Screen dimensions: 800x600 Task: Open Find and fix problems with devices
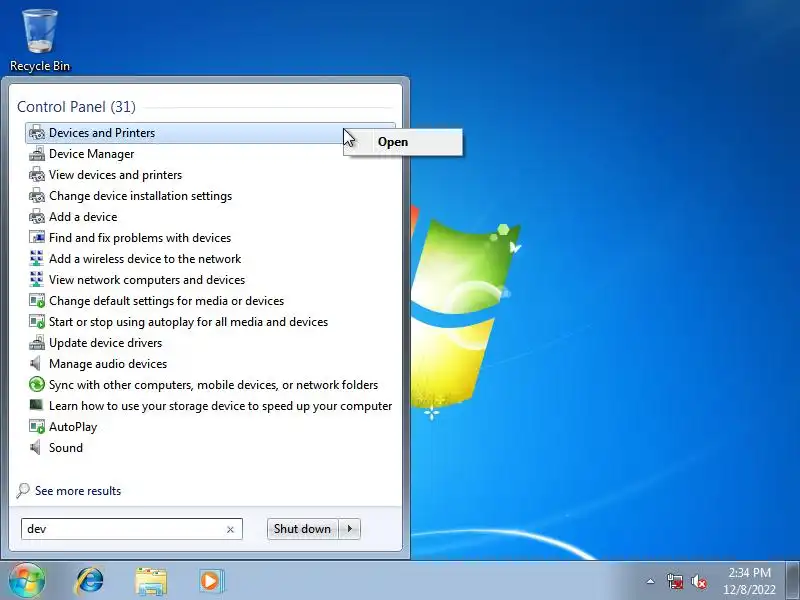tap(140, 237)
